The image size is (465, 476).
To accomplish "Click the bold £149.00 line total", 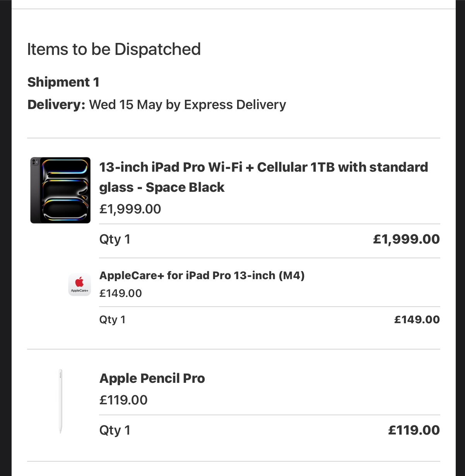I will click(x=417, y=319).
